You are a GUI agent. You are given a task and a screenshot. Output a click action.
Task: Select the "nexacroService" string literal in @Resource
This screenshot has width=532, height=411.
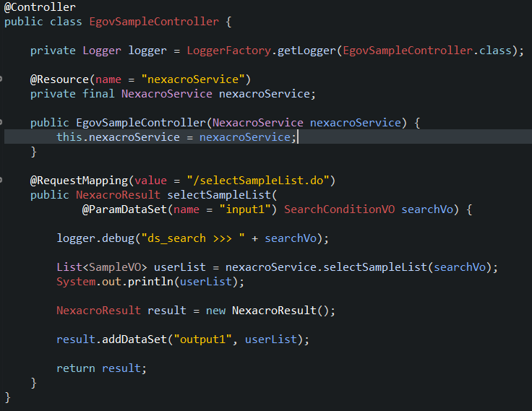[193, 79]
